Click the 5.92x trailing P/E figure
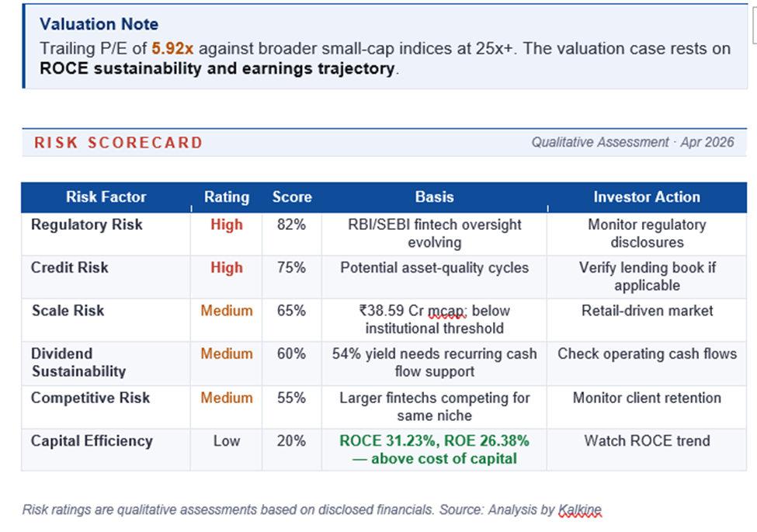Viewport: 757px width, 532px height. (x=172, y=48)
